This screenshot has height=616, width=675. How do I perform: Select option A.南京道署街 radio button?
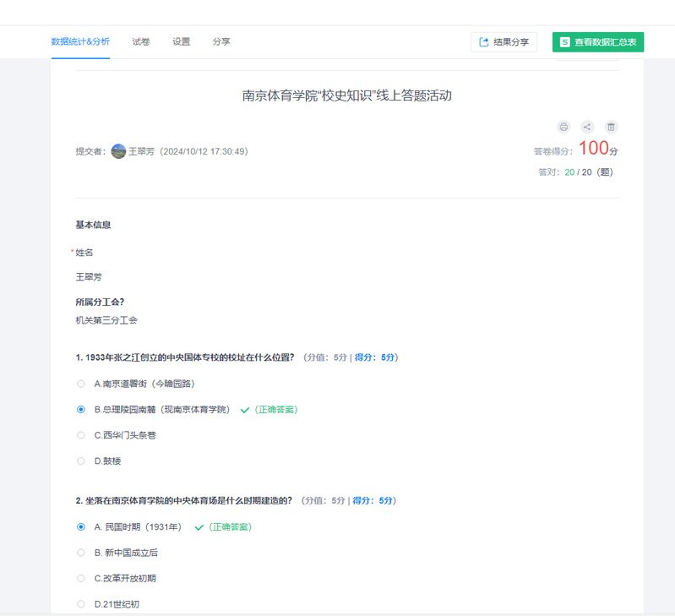pyautogui.click(x=80, y=384)
